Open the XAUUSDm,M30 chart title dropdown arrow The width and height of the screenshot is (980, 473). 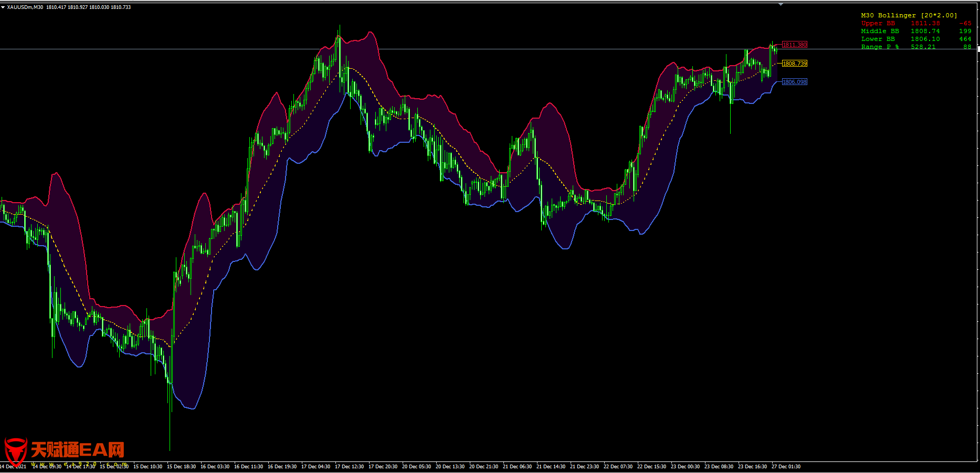pyautogui.click(x=3, y=7)
